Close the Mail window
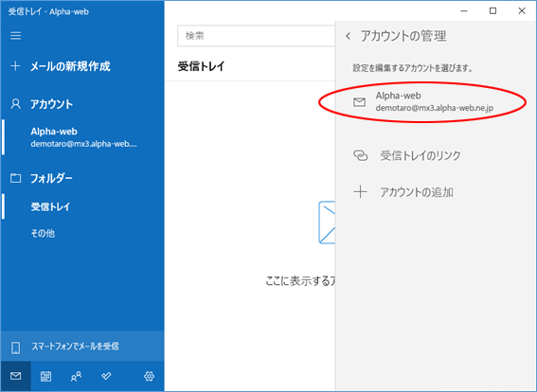This screenshot has height=392, width=537. click(x=522, y=11)
